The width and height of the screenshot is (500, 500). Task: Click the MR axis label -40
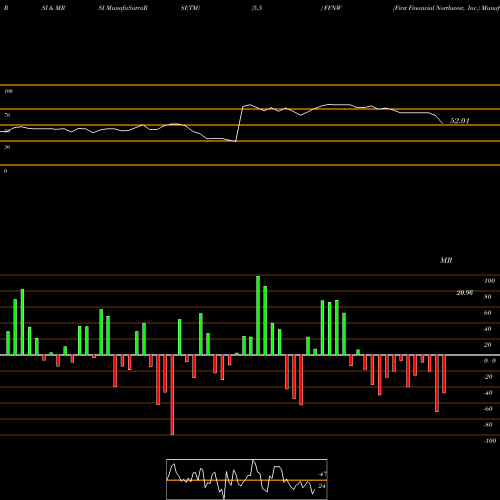click(488, 393)
